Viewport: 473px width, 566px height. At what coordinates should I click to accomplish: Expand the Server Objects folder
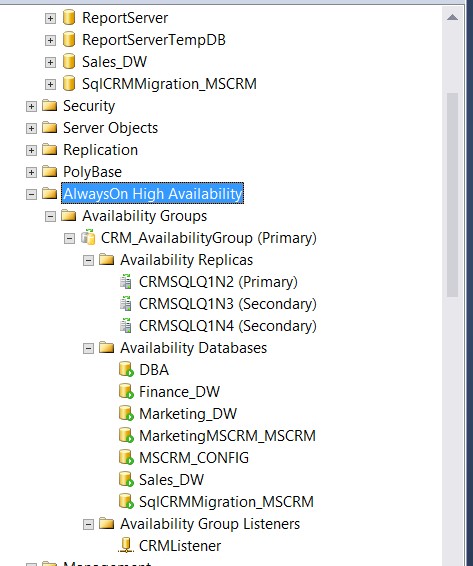click(x=31, y=129)
